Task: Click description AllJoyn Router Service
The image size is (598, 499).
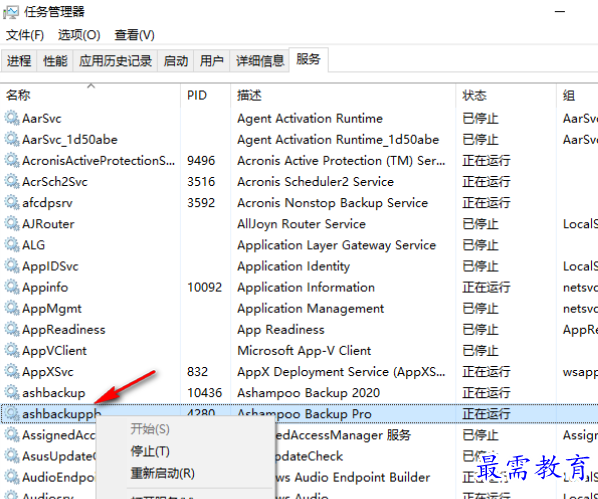Action: click(x=301, y=224)
